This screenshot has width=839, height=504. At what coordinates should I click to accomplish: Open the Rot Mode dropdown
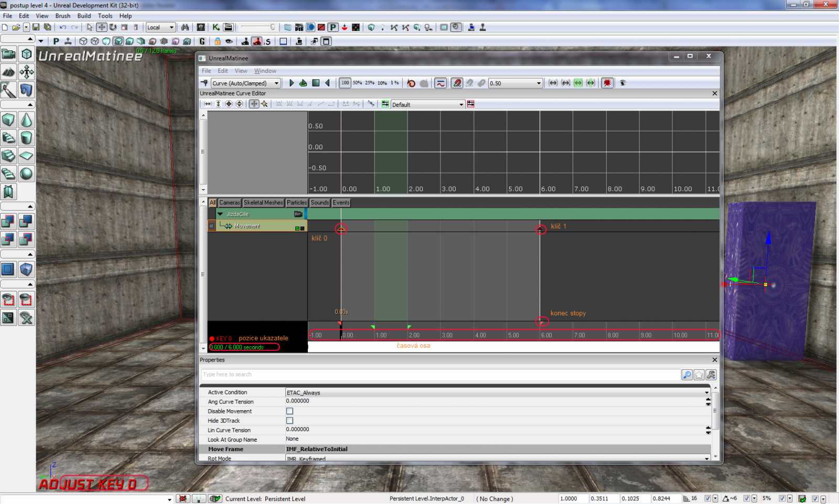pyautogui.click(x=498, y=458)
